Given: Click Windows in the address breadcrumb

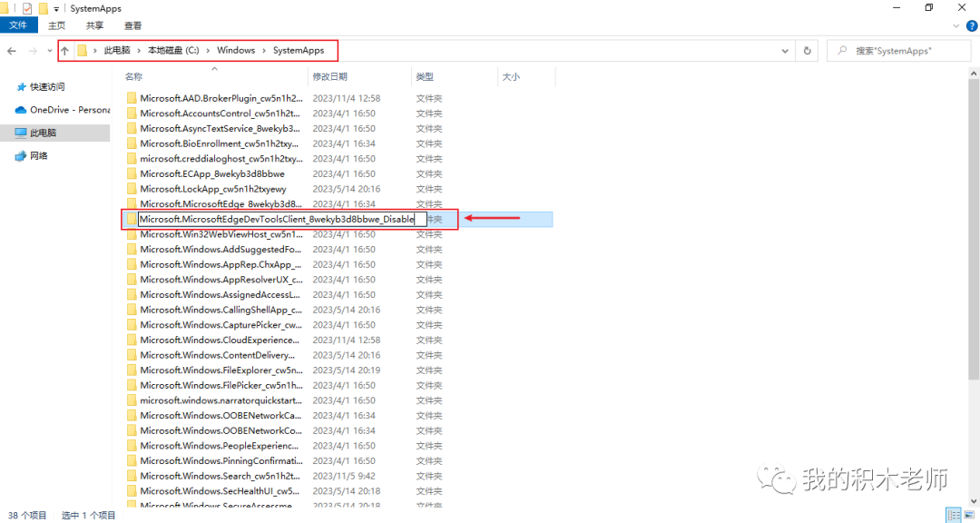Looking at the screenshot, I should tap(236, 50).
